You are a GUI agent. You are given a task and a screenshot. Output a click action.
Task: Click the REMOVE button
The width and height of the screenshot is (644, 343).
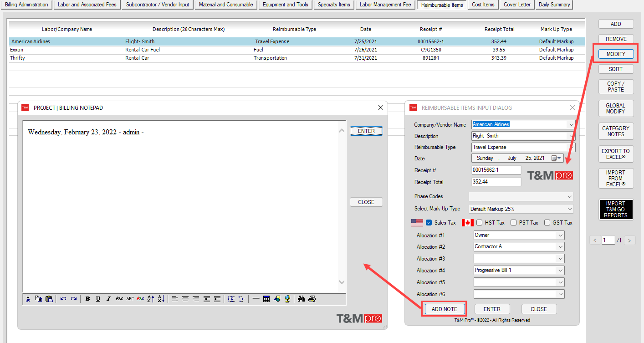[616, 39]
